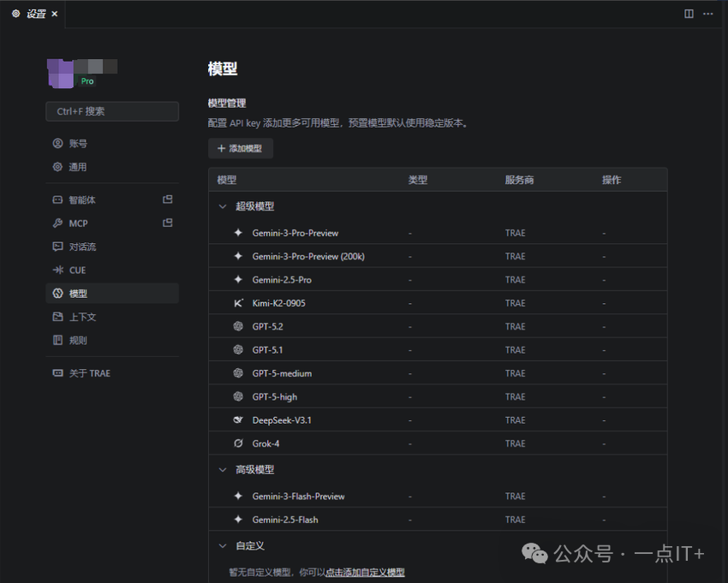Click the Grok-4 logo icon

[238, 443]
